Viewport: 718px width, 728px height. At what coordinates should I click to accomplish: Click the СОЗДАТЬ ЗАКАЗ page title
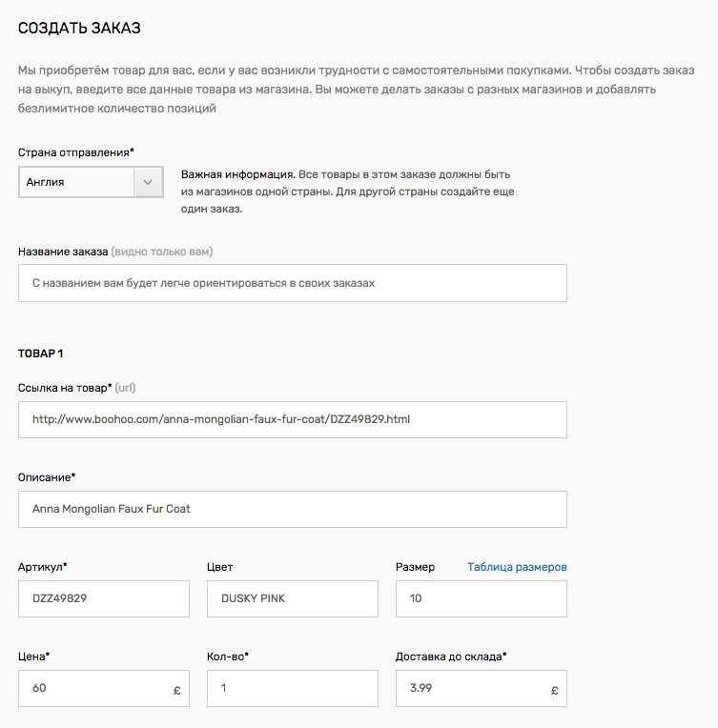coord(79,28)
